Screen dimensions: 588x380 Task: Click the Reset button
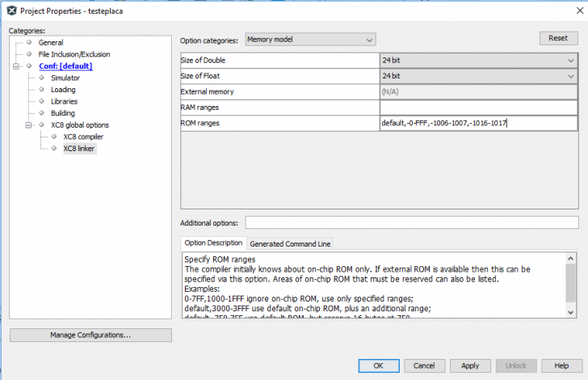(558, 38)
